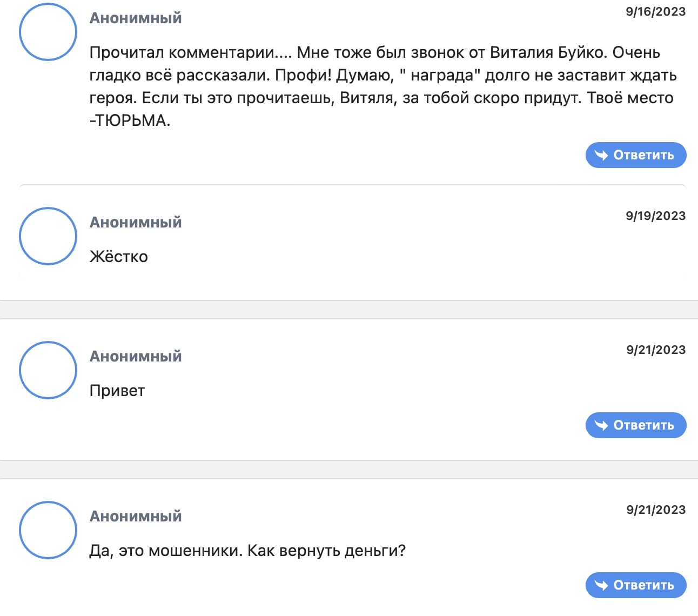The image size is (698, 616).
Task: Select Анонимный name above "Привет"
Action: [x=136, y=357]
